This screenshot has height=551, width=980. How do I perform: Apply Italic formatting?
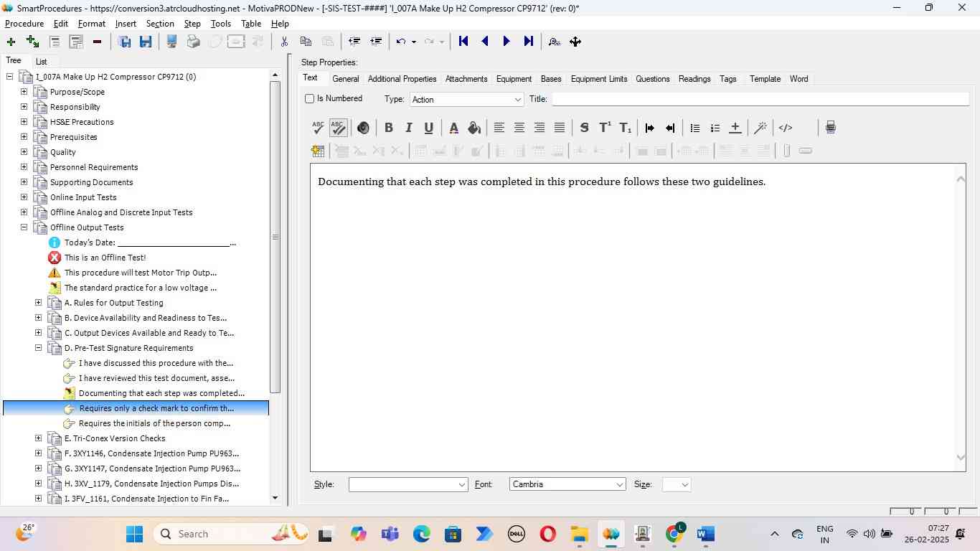408,128
